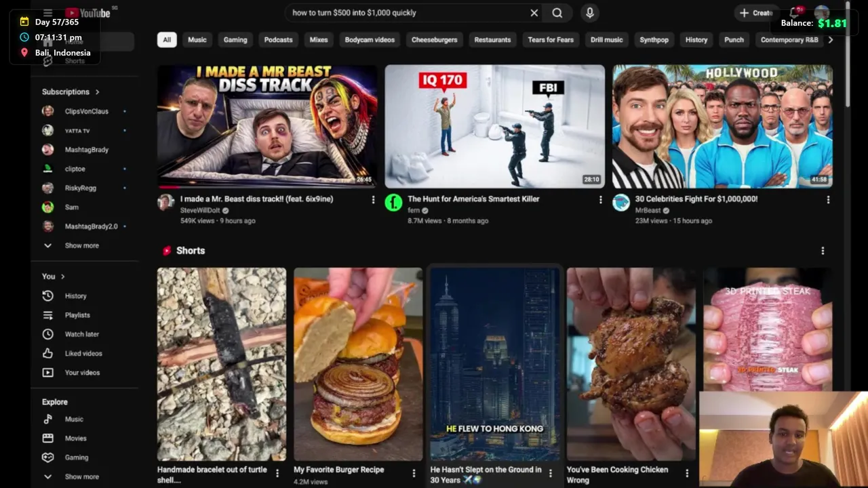Select the Tears for Fears chip
This screenshot has width=868, height=488.
[551, 40]
